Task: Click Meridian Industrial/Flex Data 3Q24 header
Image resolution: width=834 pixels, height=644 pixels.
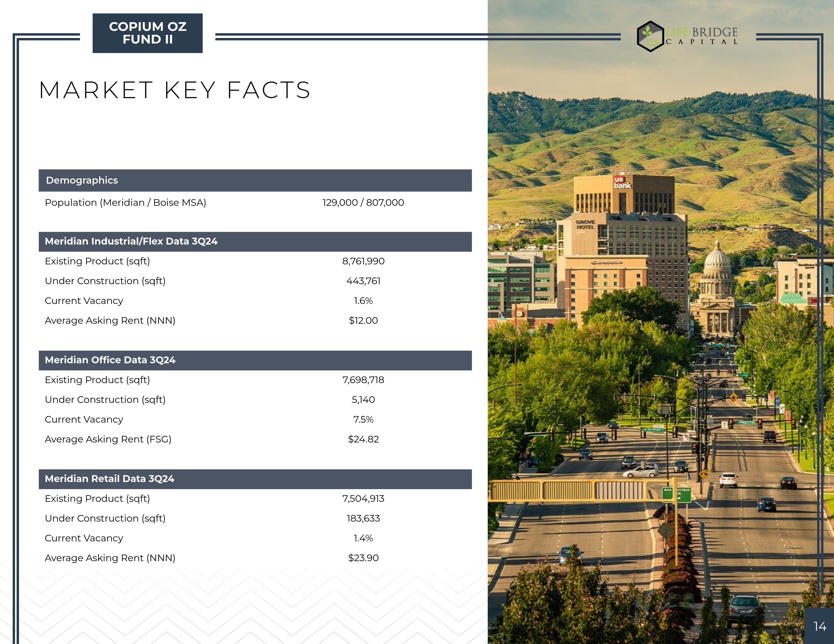Action: pos(131,241)
